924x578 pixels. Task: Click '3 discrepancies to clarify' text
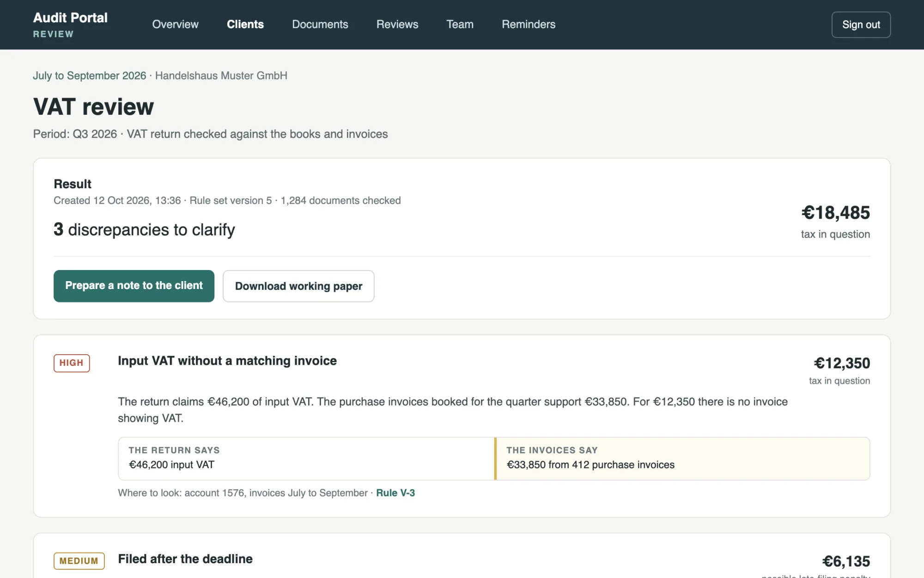(x=144, y=230)
